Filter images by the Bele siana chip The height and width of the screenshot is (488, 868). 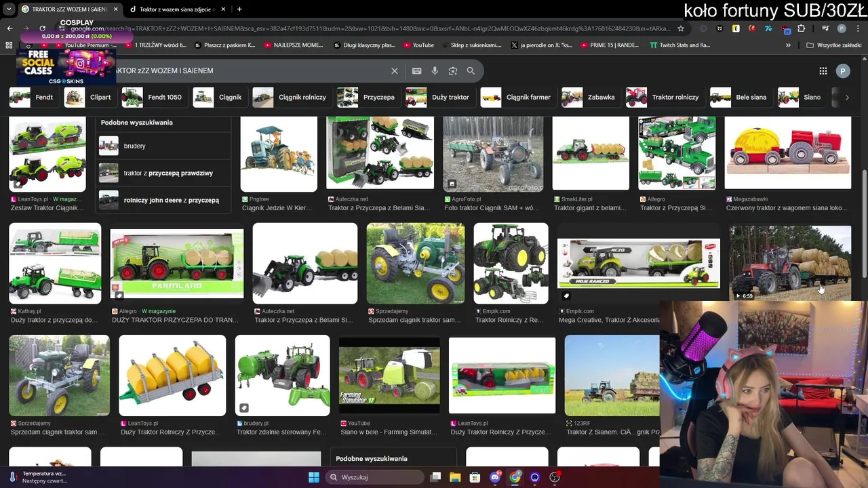740,97
